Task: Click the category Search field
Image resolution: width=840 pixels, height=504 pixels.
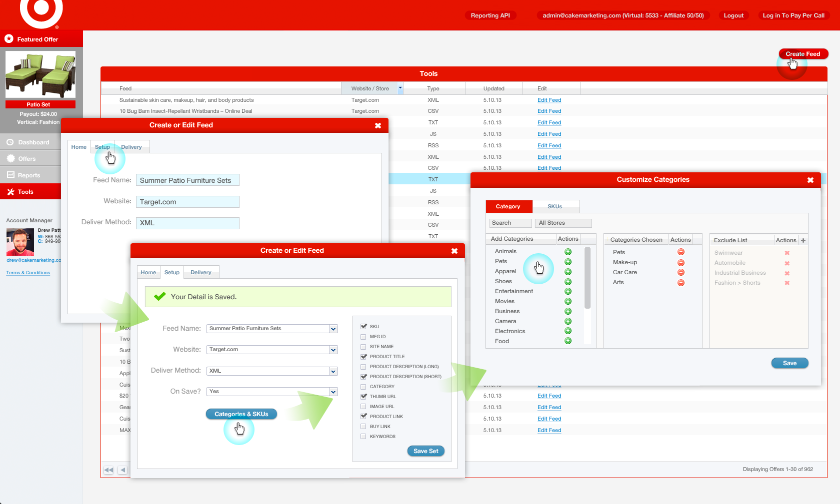Action: coord(510,223)
